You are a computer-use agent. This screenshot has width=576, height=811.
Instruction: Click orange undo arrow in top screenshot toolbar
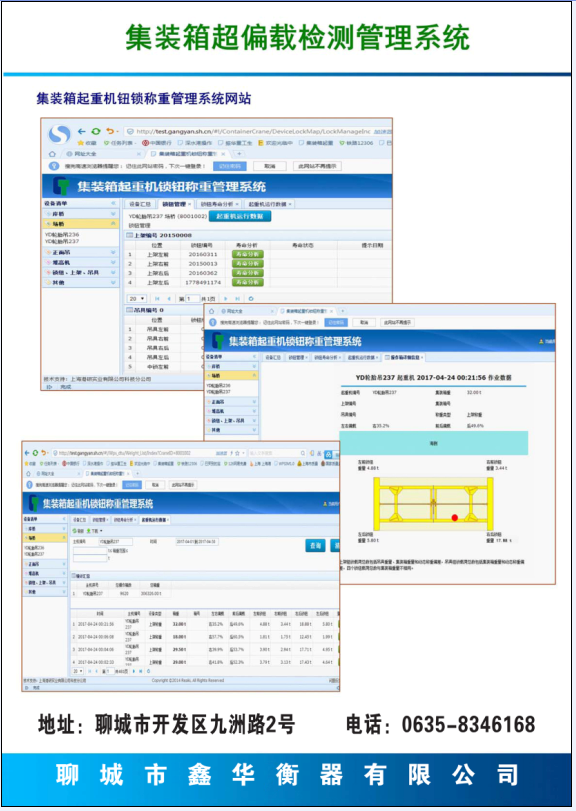[x=110, y=131]
